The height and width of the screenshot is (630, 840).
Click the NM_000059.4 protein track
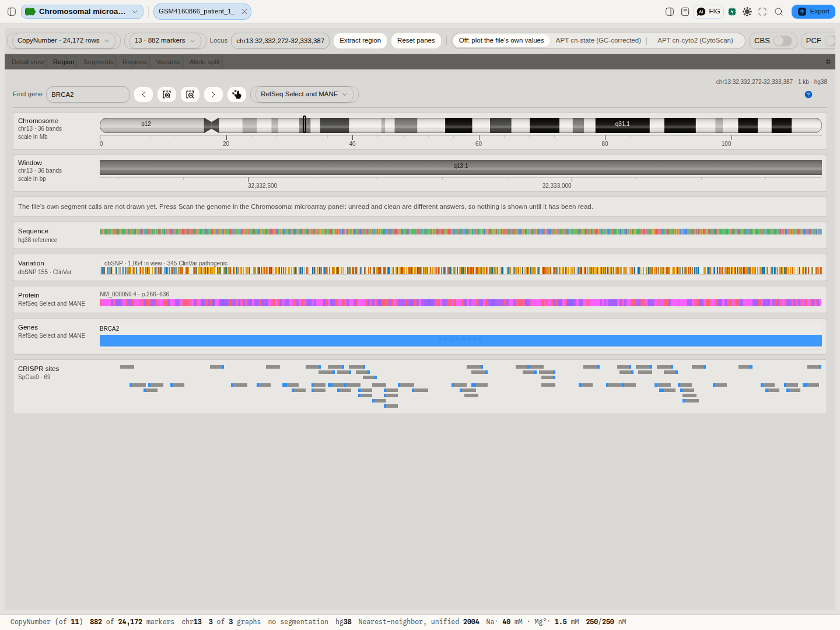[x=461, y=303]
